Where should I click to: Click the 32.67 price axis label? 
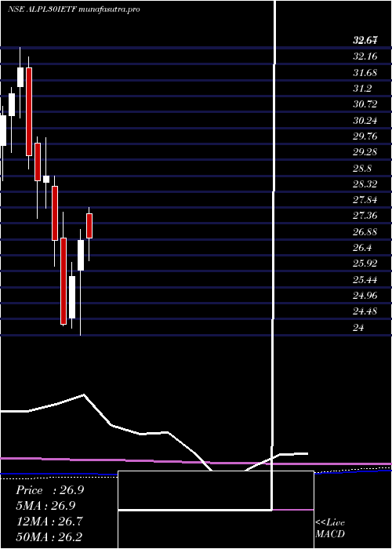coord(365,40)
